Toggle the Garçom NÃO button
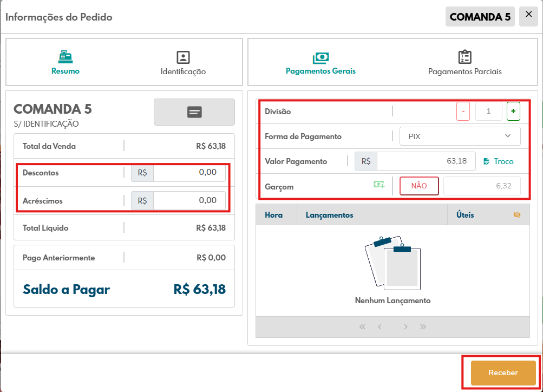Screen dimensions: 543x392 (x=419, y=186)
